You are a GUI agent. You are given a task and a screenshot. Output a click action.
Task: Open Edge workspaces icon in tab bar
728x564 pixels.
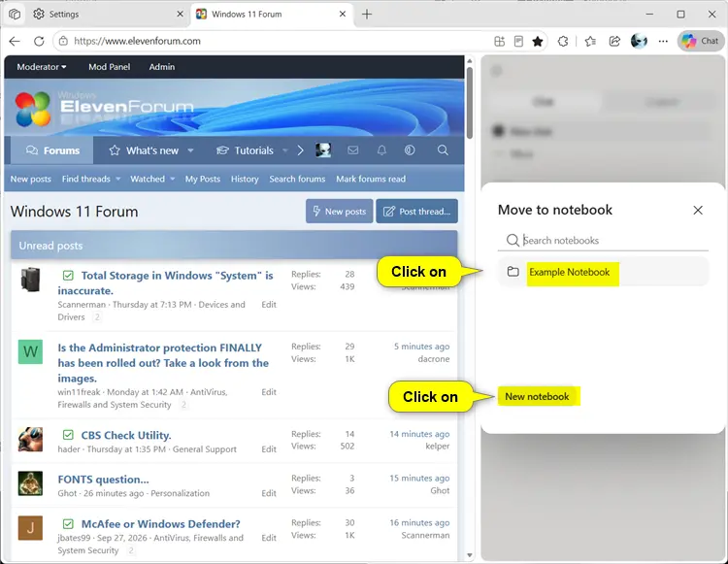click(15, 15)
